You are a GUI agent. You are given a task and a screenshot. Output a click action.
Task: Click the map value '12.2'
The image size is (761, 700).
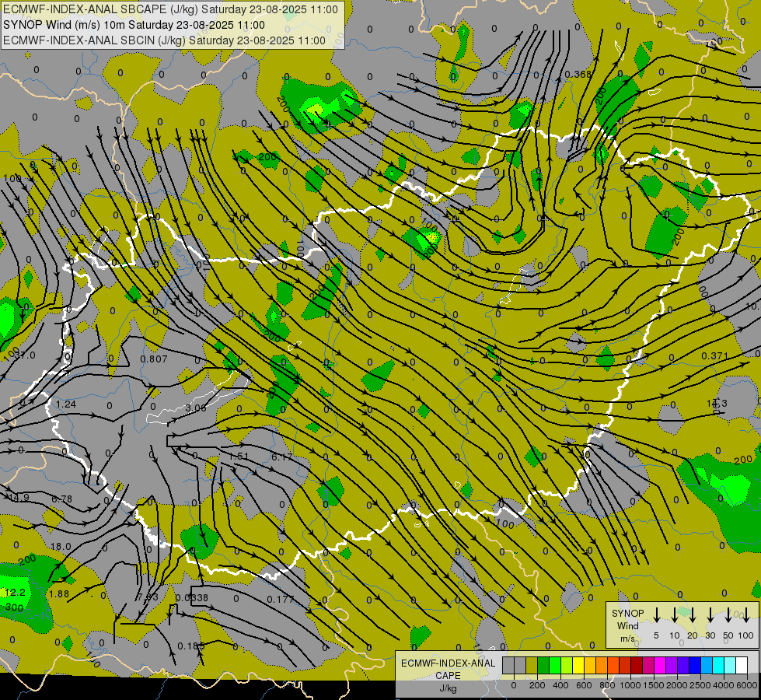[15, 592]
